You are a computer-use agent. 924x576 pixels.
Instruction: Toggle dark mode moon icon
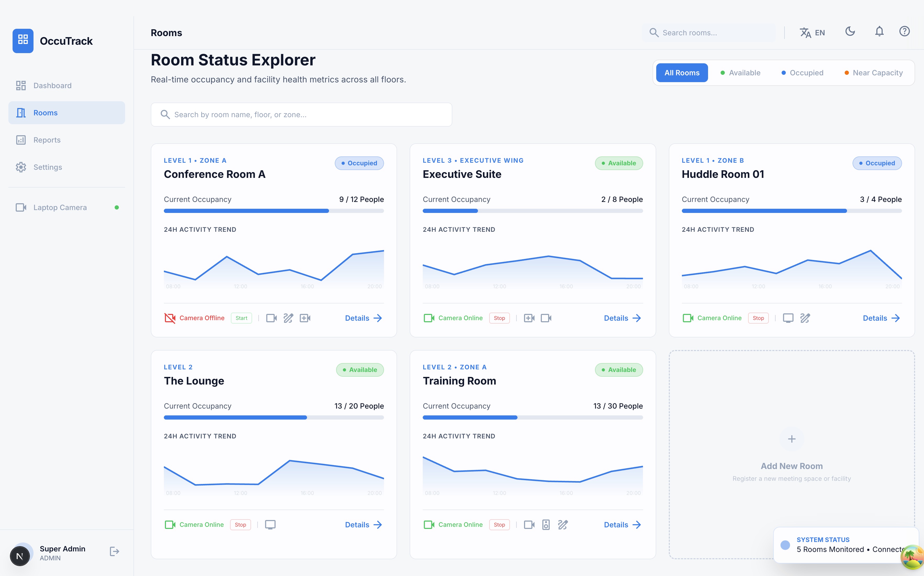(850, 32)
